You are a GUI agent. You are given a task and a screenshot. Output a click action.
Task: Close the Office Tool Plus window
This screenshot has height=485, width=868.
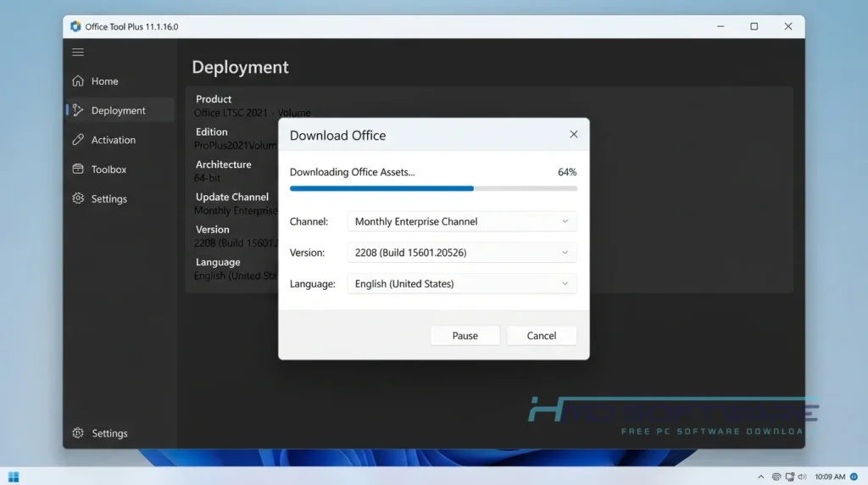tap(788, 26)
